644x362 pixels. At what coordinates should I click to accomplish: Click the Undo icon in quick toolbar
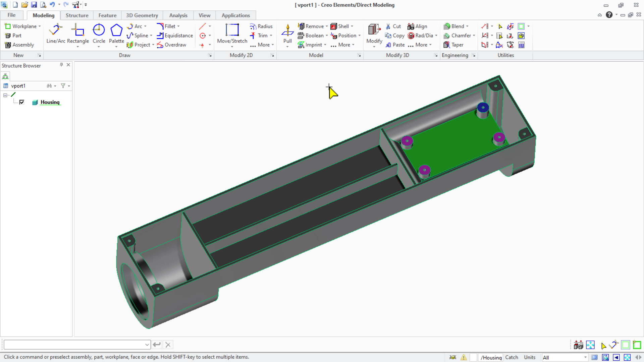click(52, 5)
